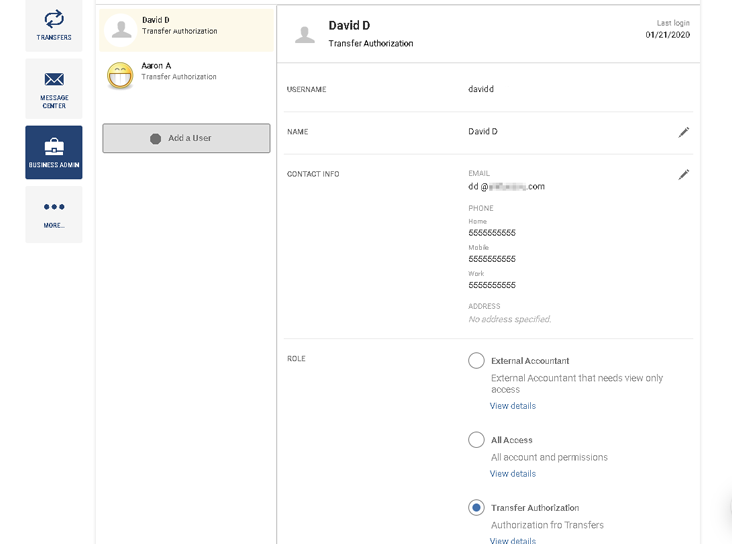
Task: View details of All Access role
Action: click(x=513, y=473)
